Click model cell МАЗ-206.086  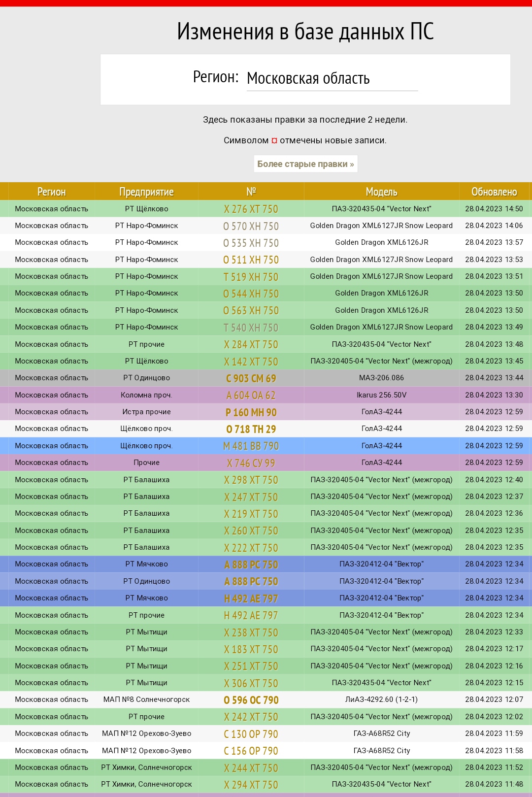381,378
